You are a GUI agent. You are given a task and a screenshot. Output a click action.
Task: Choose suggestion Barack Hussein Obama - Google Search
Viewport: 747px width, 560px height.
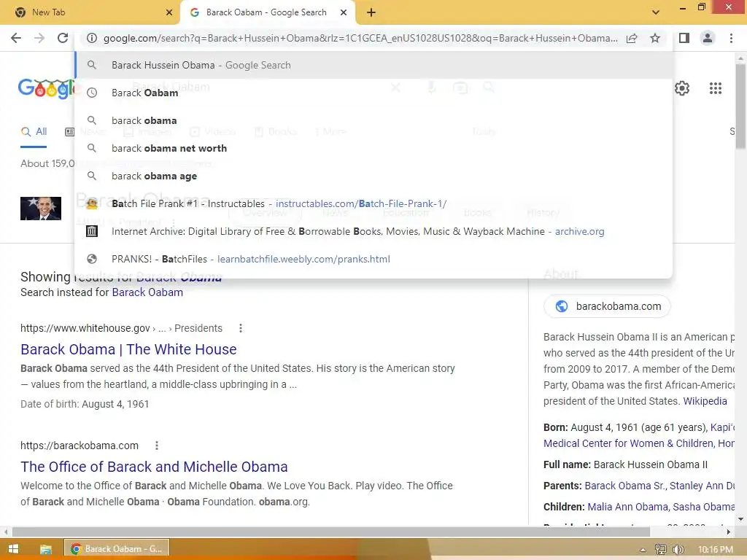[374, 65]
